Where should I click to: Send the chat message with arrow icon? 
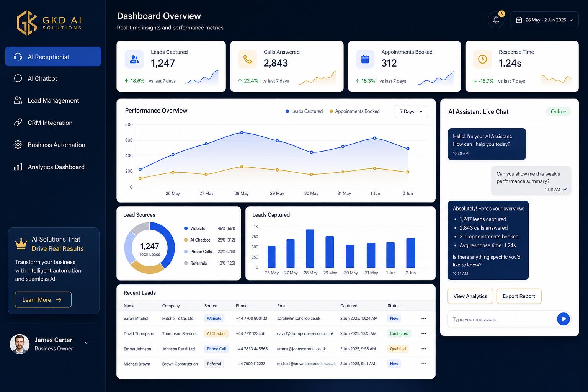coord(563,318)
